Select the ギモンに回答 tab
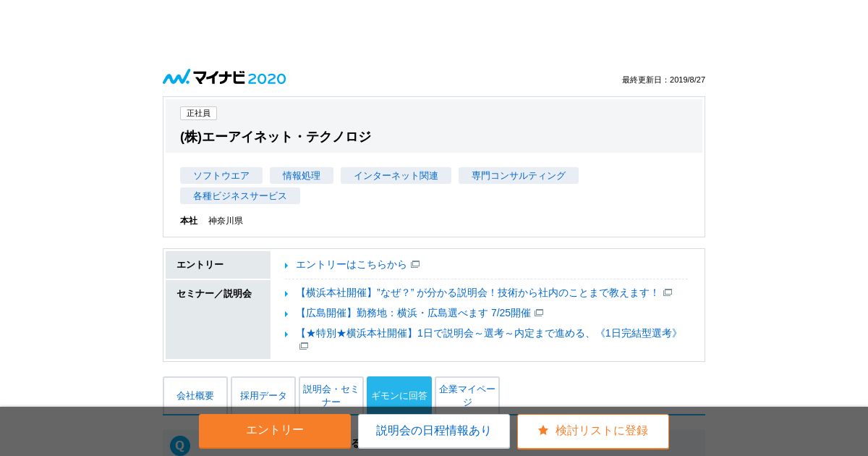 click(399, 395)
